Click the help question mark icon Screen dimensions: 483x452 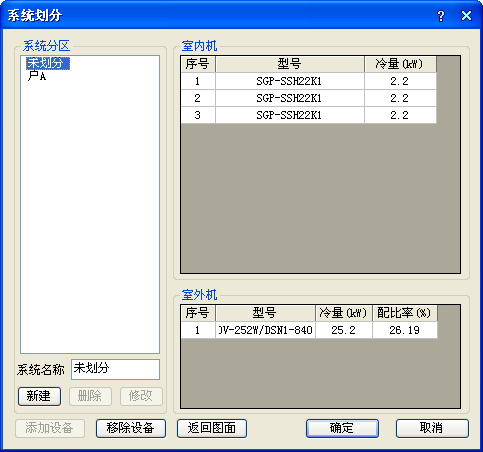tap(441, 16)
